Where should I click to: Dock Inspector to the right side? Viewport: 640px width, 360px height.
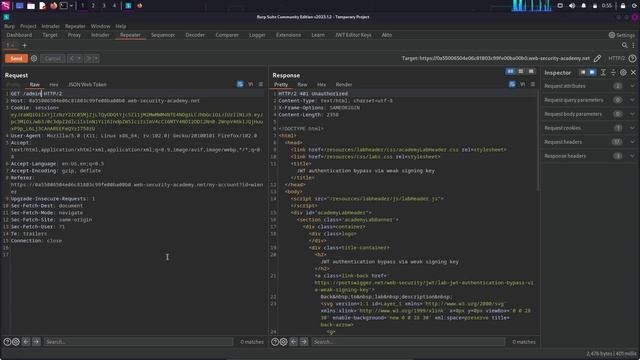click(592, 72)
